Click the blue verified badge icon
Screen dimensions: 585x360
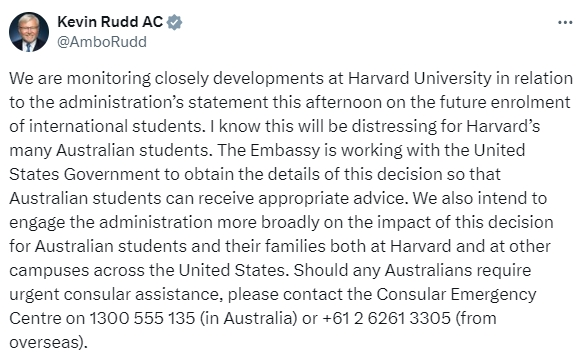tap(174, 22)
